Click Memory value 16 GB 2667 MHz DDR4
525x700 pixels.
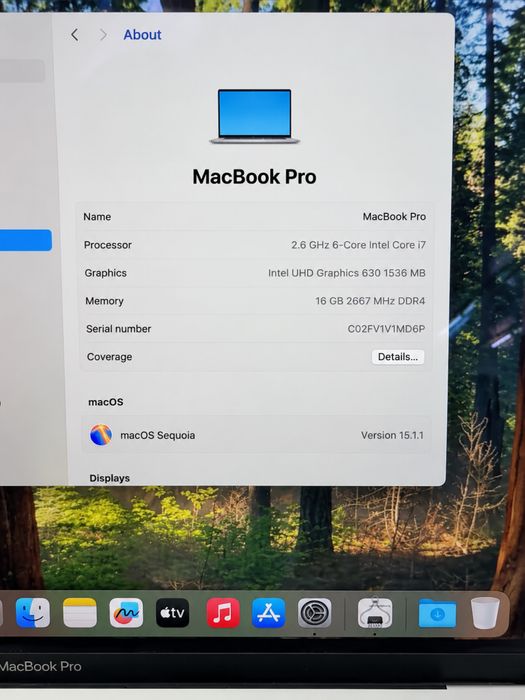click(x=370, y=301)
